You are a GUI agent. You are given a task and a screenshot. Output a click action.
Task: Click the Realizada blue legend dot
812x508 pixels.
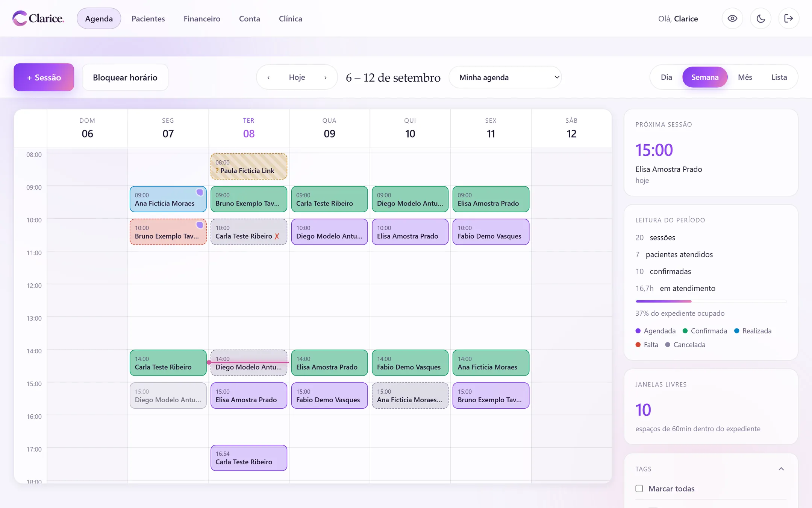[x=737, y=331]
